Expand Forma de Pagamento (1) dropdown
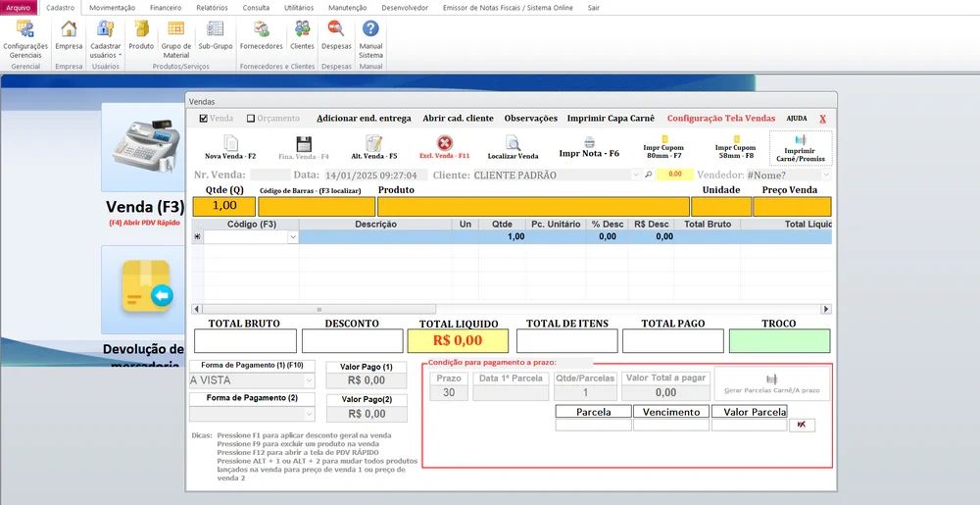The image size is (980, 505). point(309,380)
